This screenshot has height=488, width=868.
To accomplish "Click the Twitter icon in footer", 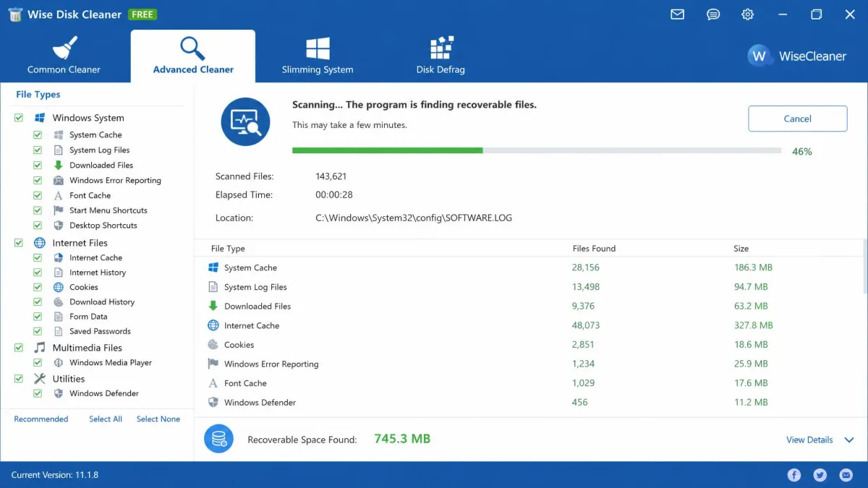I will pos(820,475).
